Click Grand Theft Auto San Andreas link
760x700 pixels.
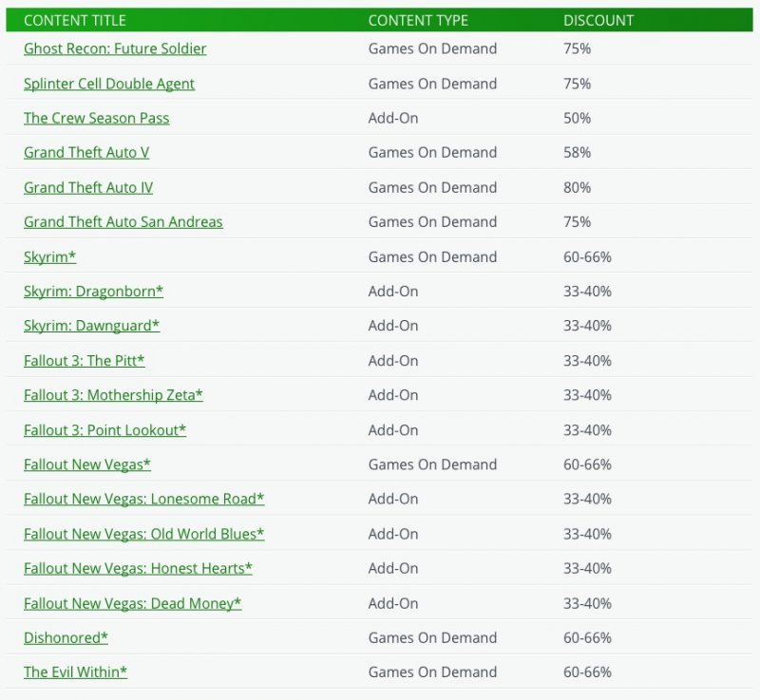point(123,222)
